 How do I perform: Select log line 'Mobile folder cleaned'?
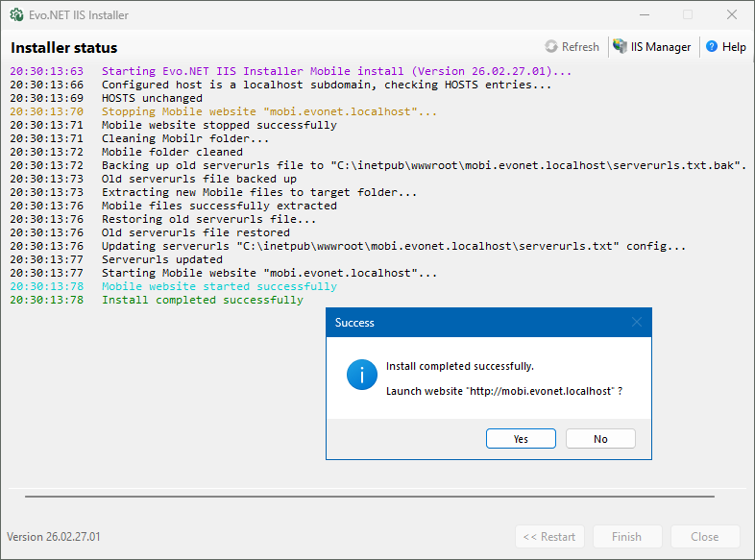(x=172, y=152)
